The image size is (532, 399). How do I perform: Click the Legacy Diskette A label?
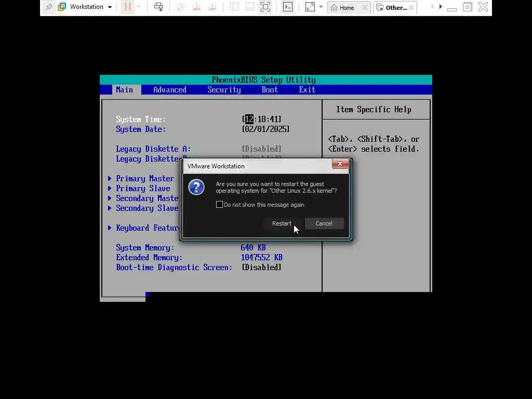click(153, 149)
